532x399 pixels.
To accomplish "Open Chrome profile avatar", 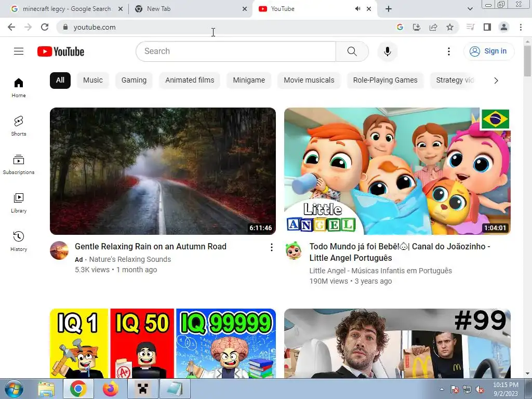I will tap(504, 27).
